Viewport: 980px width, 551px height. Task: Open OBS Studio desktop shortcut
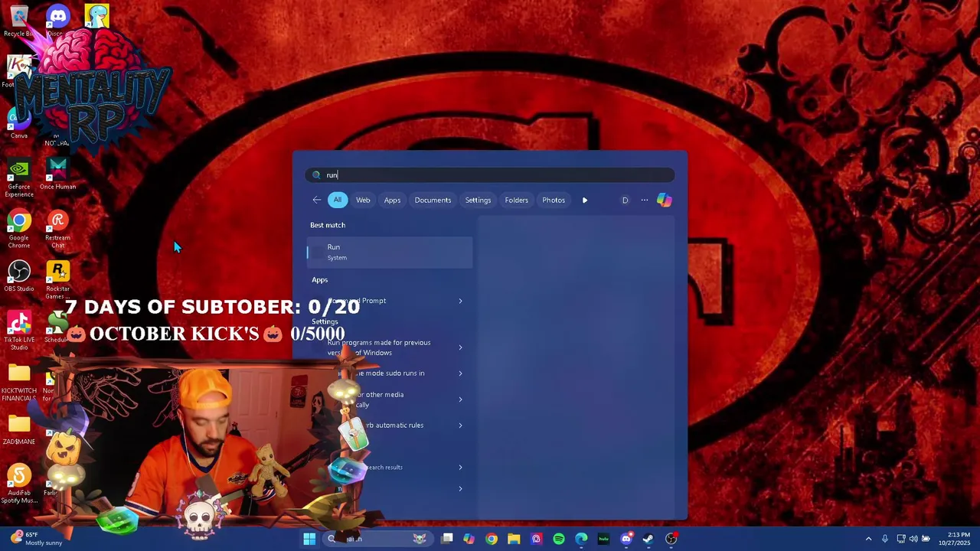coord(19,276)
